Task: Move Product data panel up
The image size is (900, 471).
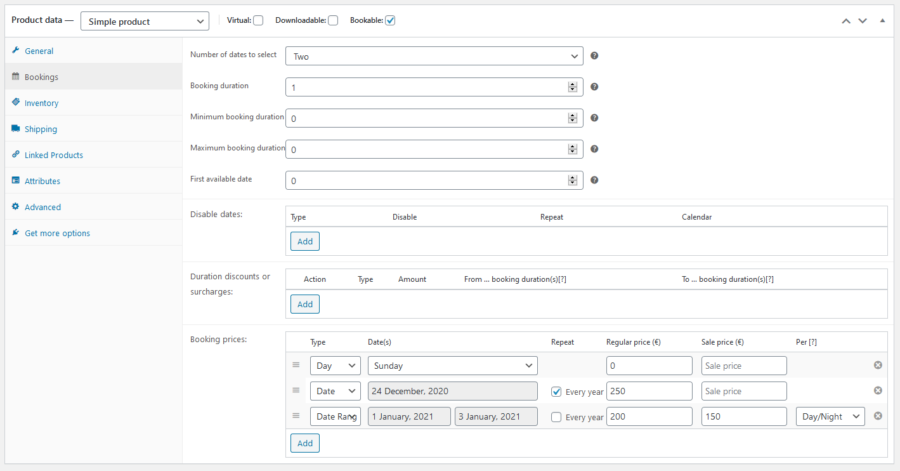Action: (x=845, y=21)
